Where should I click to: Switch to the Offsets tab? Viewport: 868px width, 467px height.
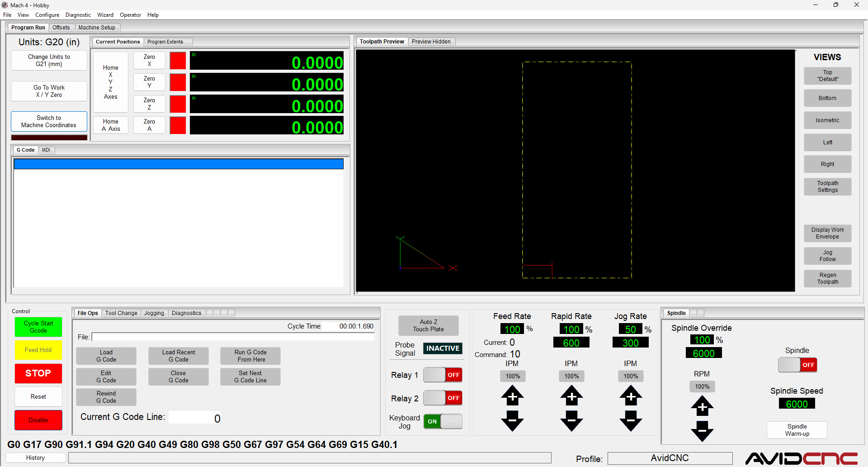pos(61,28)
